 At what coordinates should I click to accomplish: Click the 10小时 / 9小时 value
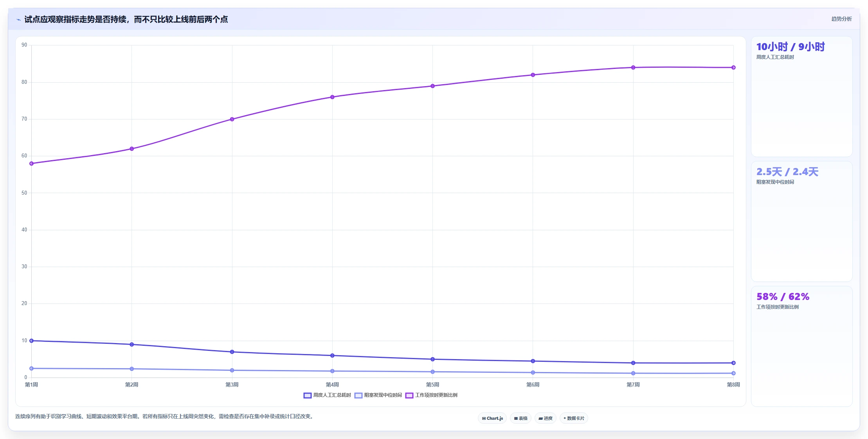(790, 47)
